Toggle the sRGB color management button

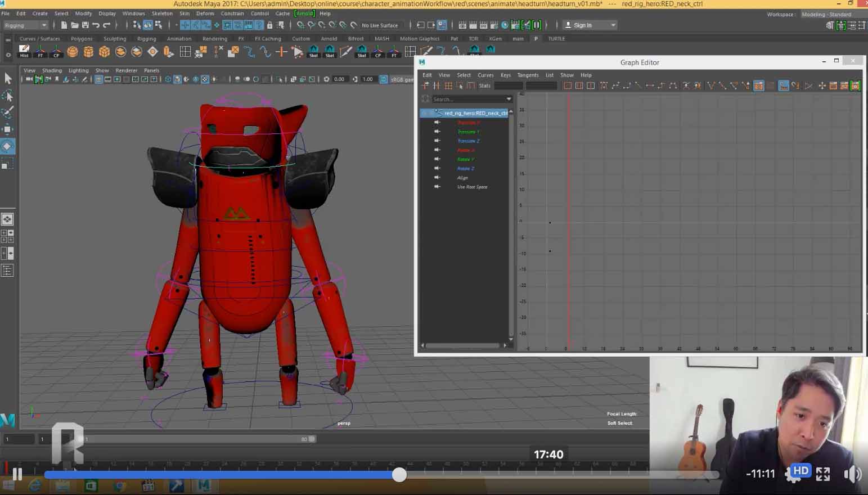[x=384, y=79]
